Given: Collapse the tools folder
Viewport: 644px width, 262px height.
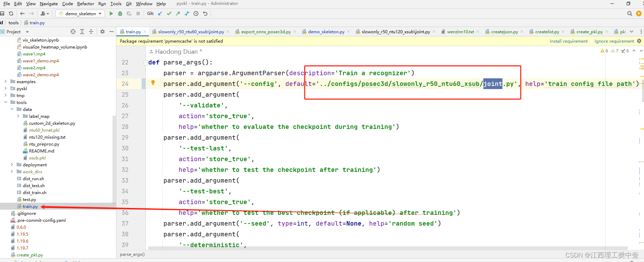Looking at the screenshot, I should (x=6, y=102).
